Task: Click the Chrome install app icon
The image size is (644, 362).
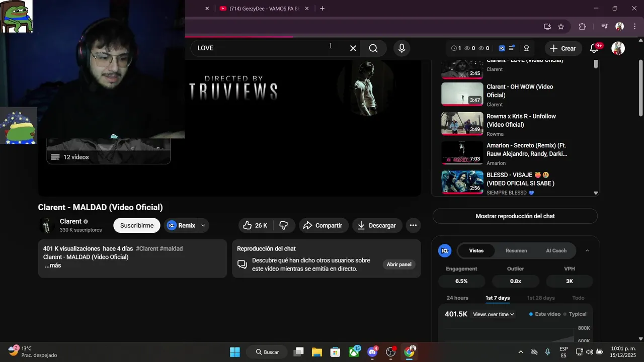Action: point(547,26)
